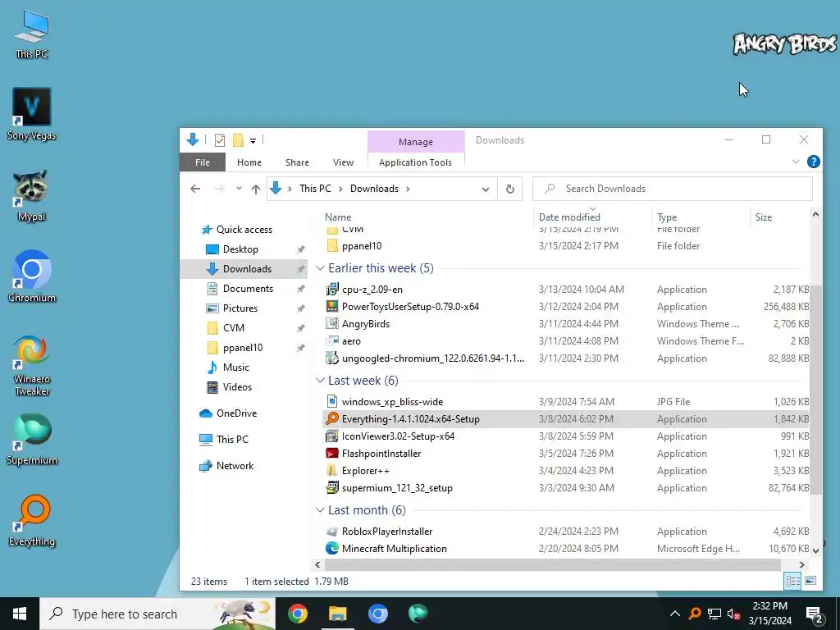
Task: Open Everything desktop shortcut
Action: pyautogui.click(x=32, y=521)
